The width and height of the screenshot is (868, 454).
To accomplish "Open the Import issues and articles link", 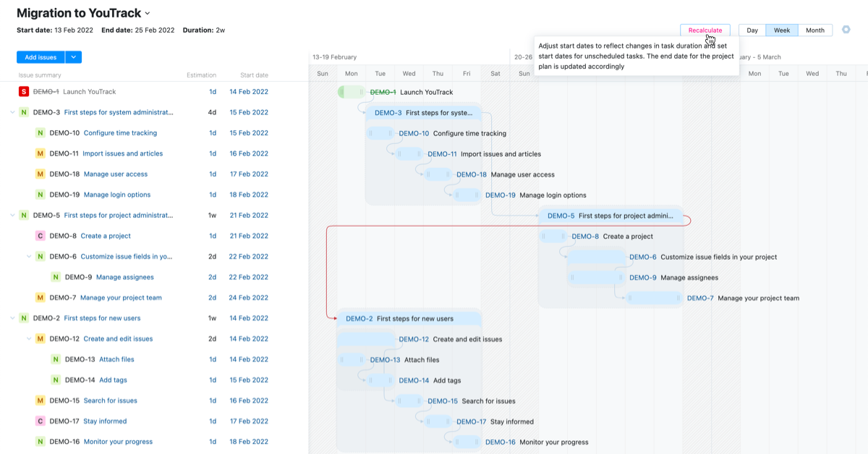I will pyautogui.click(x=122, y=154).
